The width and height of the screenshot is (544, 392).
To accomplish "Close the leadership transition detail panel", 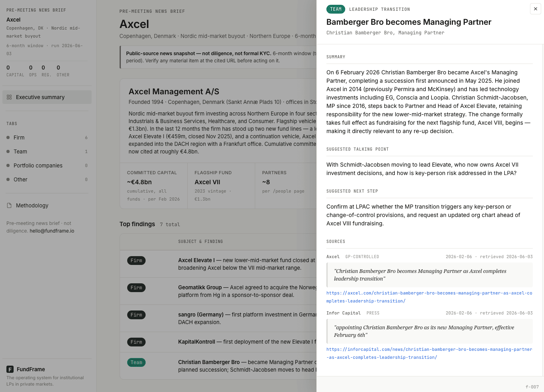I will (535, 9).
